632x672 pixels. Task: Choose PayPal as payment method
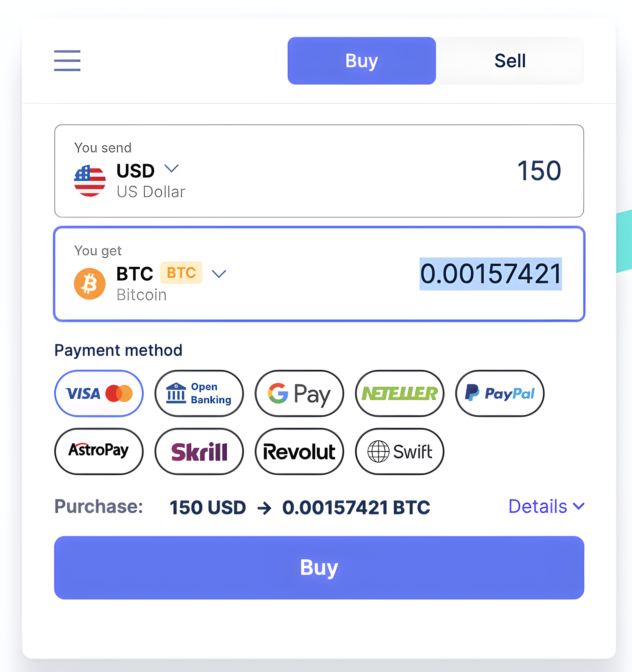click(x=500, y=394)
